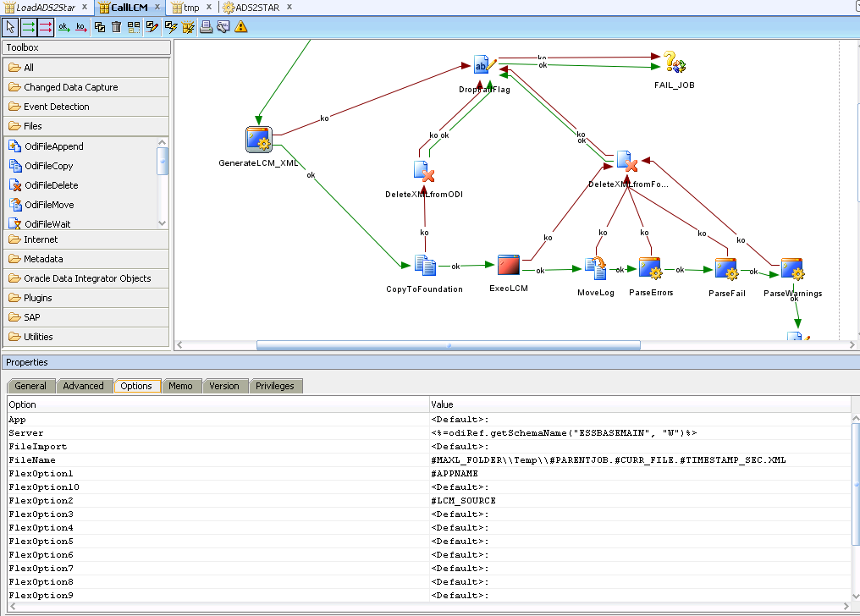Open the Privileges properties tab
The height and width of the screenshot is (616, 860).
point(275,386)
